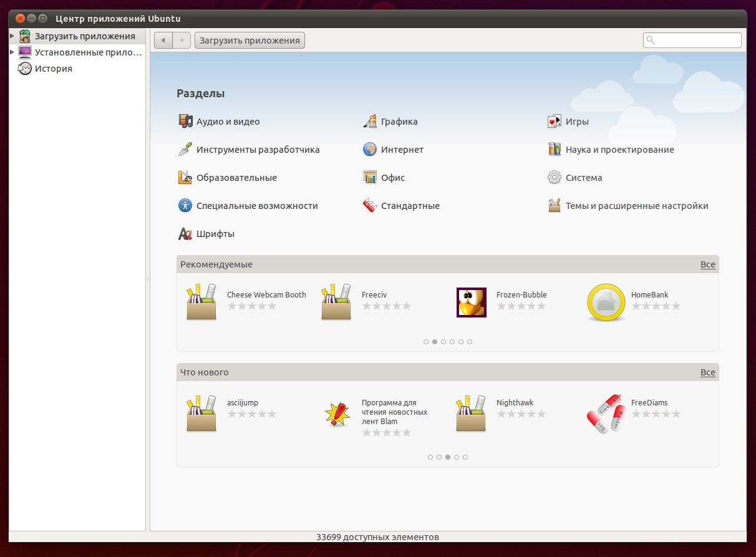The width and height of the screenshot is (756, 557).
Task: Open the Fonts (Шрифты) icon
Action: (185, 234)
